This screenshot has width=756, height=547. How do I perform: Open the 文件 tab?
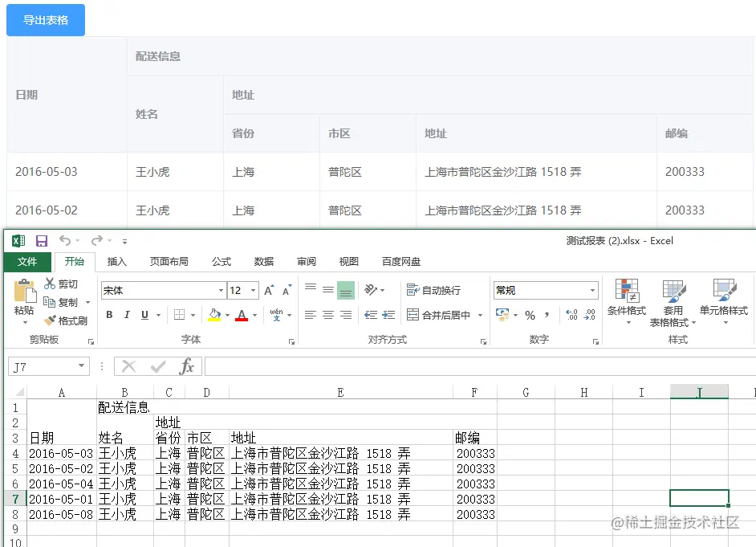click(27, 261)
